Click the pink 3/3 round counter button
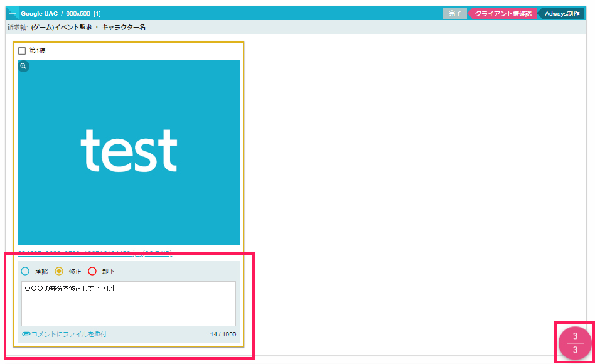Image resolution: width=595 pixels, height=364 pixels. pos(575,343)
